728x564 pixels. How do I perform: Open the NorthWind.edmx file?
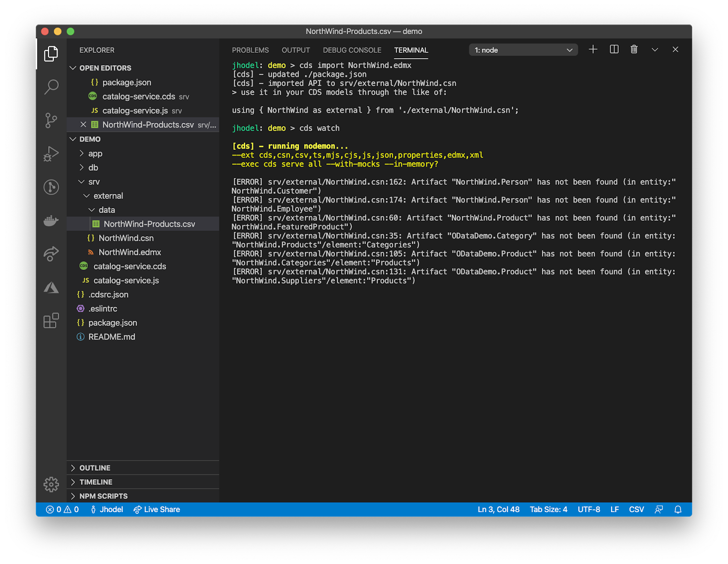point(130,252)
